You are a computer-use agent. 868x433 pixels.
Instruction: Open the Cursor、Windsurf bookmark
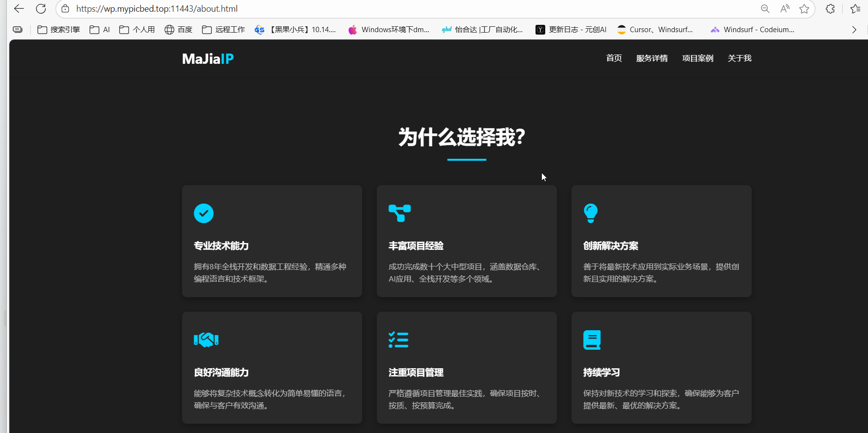pyautogui.click(x=655, y=30)
